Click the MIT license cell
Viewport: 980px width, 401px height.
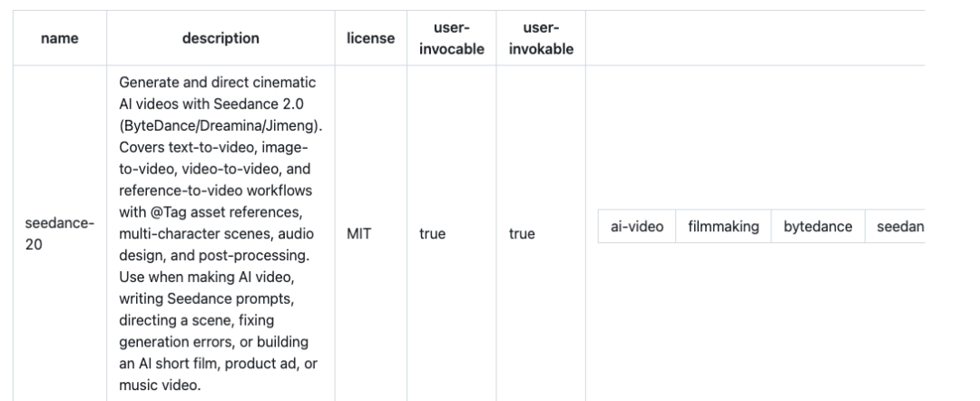(358, 233)
